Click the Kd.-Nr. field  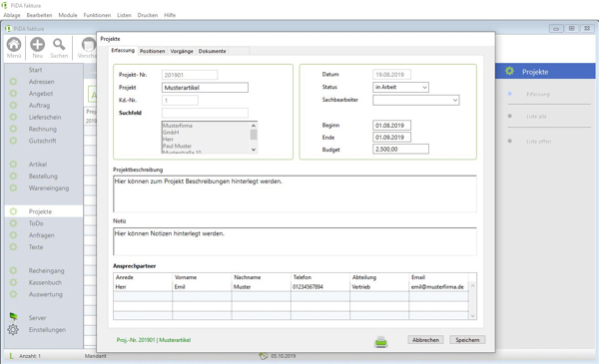tap(180, 101)
